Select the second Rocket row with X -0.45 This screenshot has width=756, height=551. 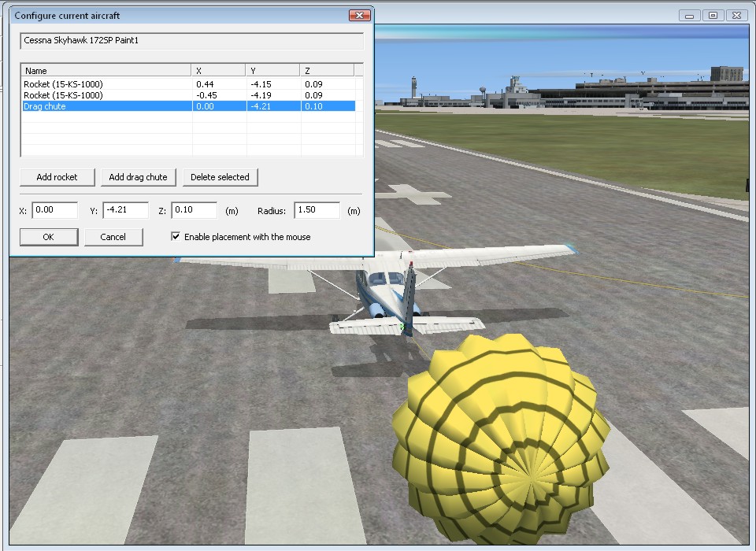coord(189,95)
